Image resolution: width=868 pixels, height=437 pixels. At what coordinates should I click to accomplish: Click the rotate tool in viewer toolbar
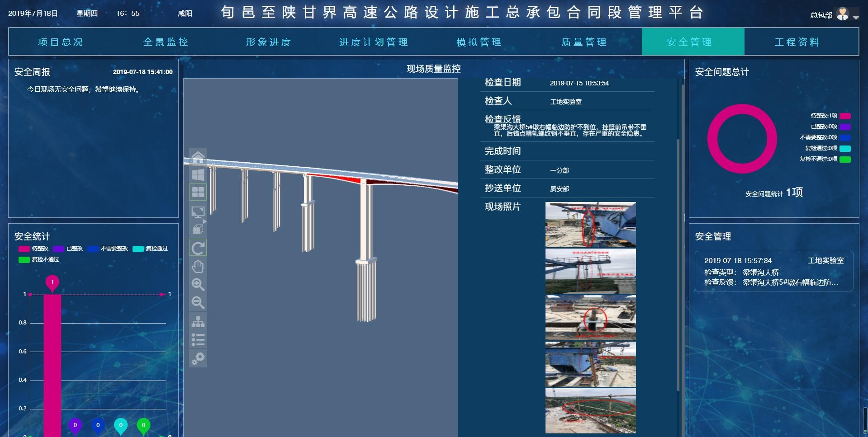click(x=198, y=248)
